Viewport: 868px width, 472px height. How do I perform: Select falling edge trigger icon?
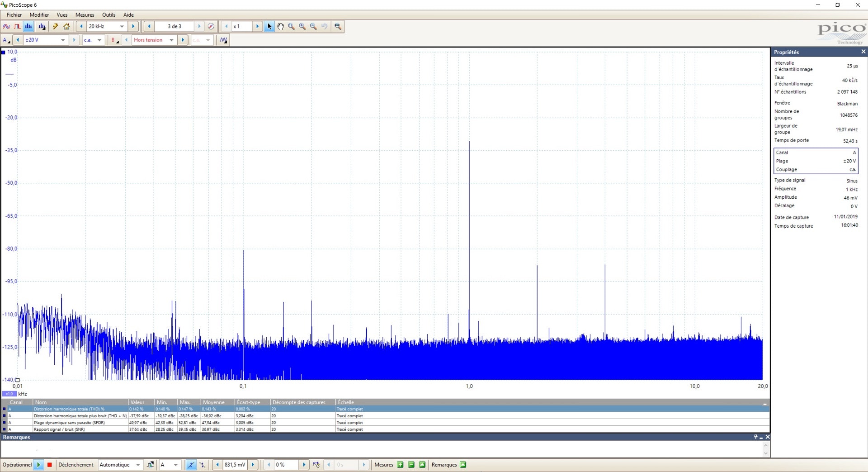[x=202, y=465]
